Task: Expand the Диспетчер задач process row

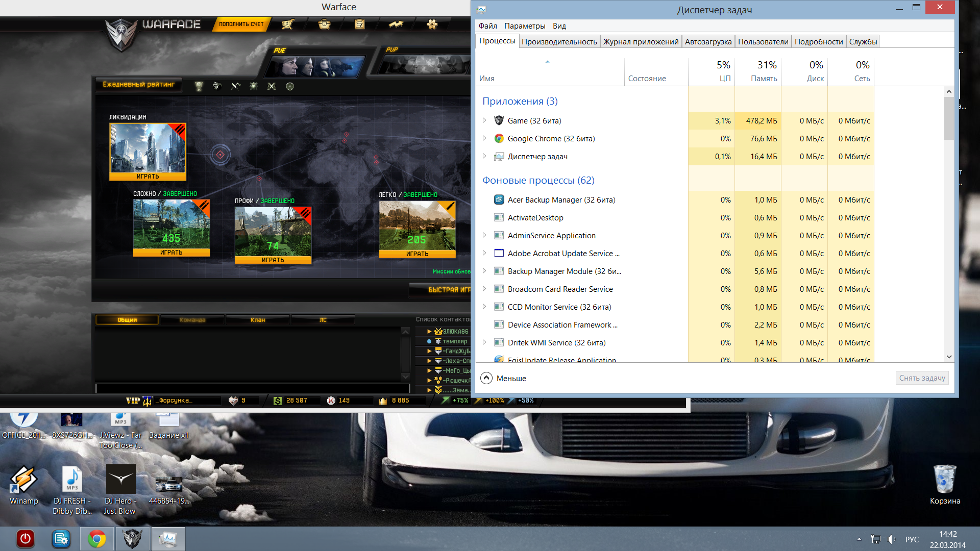Action: point(484,156)
